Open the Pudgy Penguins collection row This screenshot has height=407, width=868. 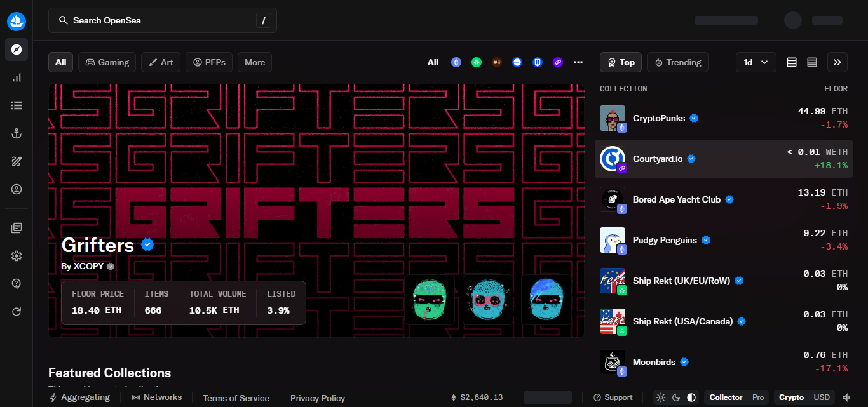coord(724,240)
